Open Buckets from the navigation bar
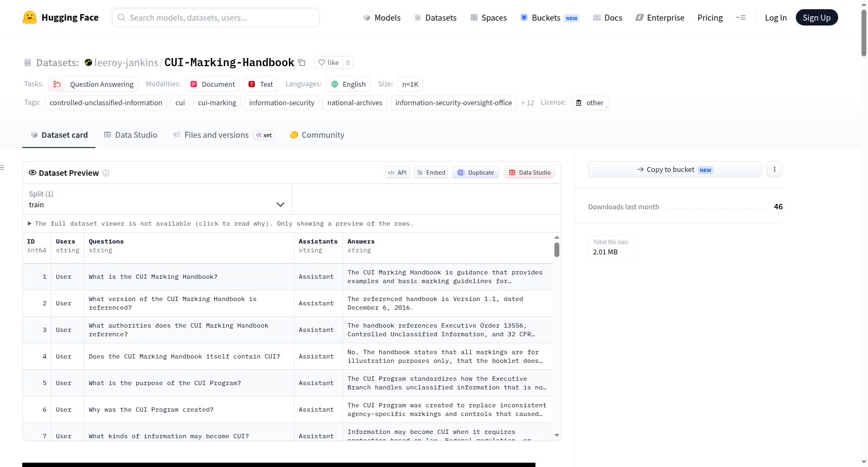This screenshot has height=467, width=868. tap(550, 17)
